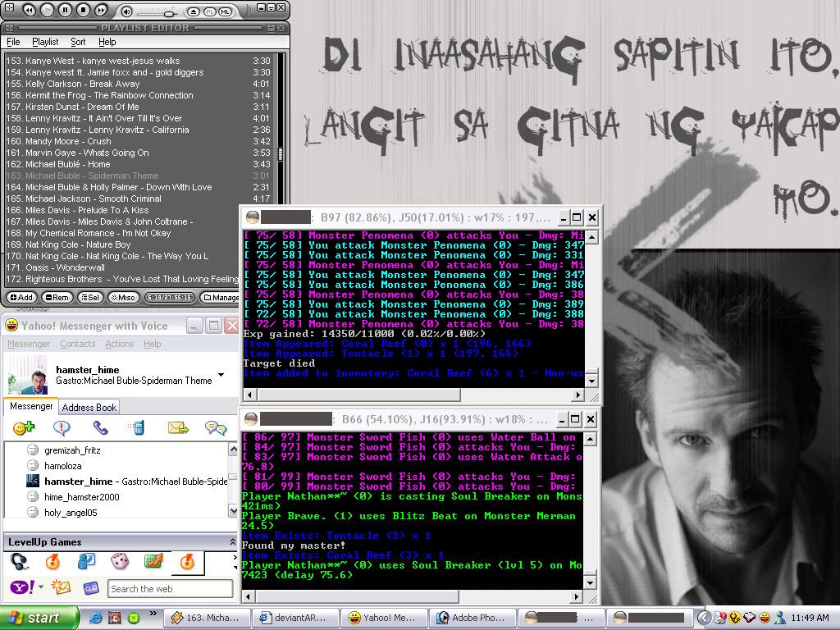Click the Search the web field
Viewport: 840px width, 630px height.
tap(170, 589)
